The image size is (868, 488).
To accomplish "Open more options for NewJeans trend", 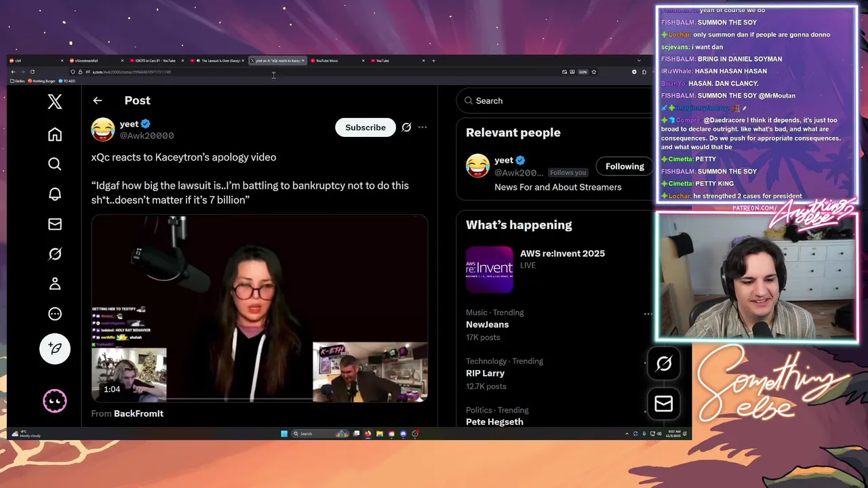I will 648,314.
